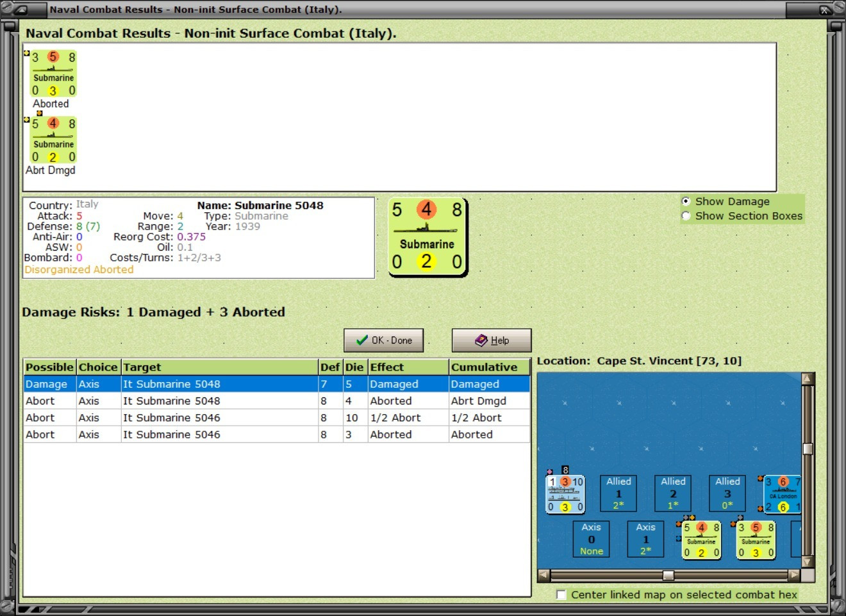This screenshot has width=846, height=616.
Task: Click the Name: Submarine 5048 label
Action: 260,206
